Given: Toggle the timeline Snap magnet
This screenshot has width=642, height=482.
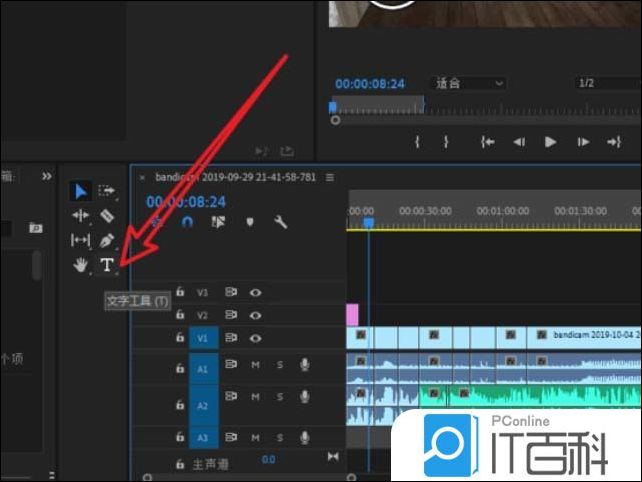Looking at the screenshot, I should click(x=186, y=222).
